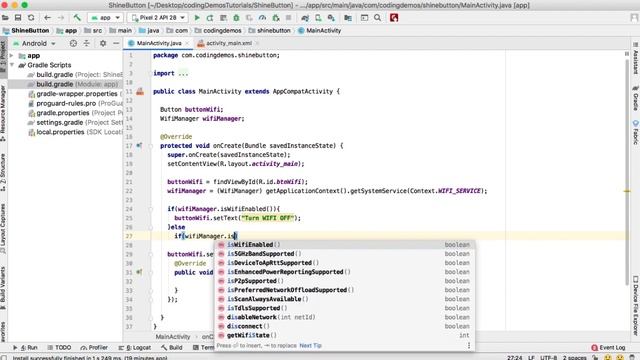This screenshot has width=640, height=360.
Task: Open the Run tool window tab
Action: tap(25, 347)
